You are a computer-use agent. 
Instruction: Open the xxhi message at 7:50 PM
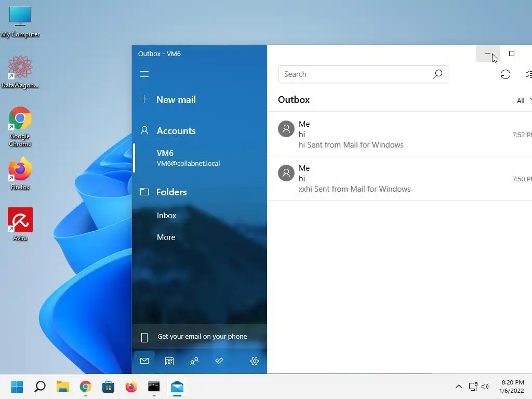pyautogui.click(x=400, y=179)
